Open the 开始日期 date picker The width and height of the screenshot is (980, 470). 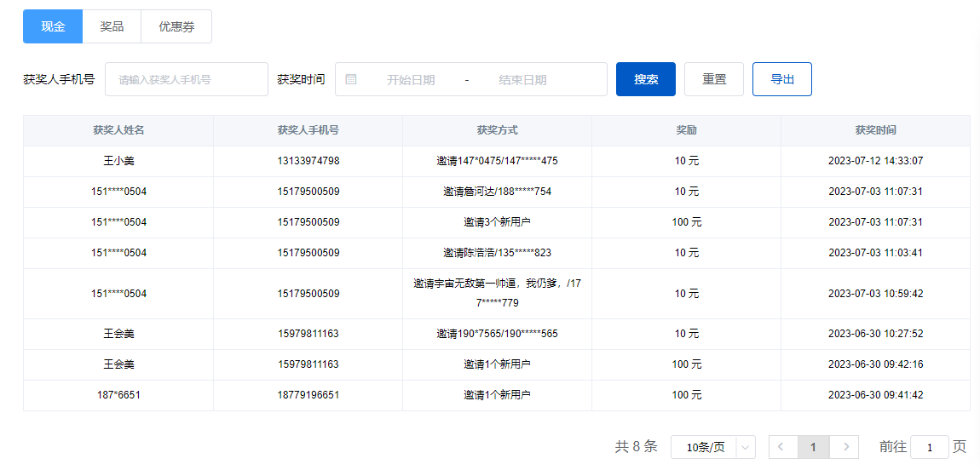(x=411, y=79)
